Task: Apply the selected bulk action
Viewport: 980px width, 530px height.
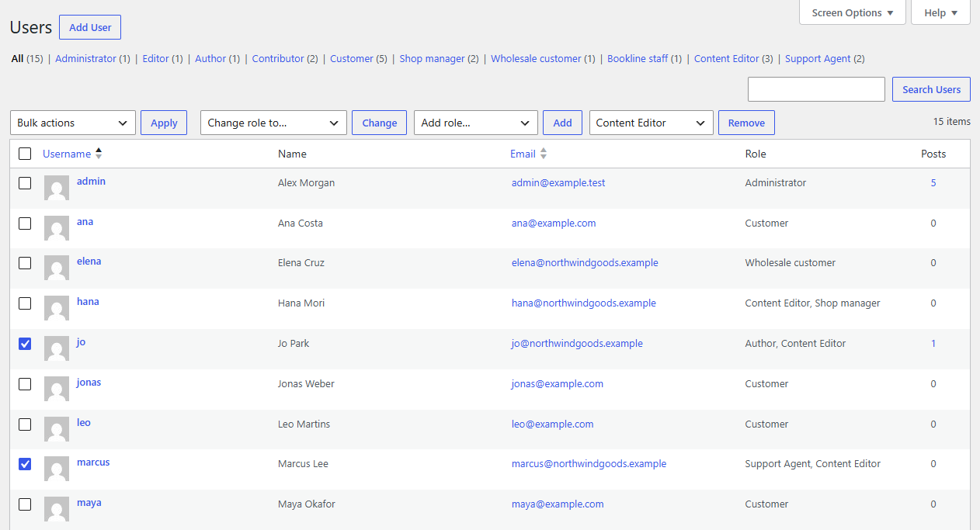Action: click(x=164, y=123)
